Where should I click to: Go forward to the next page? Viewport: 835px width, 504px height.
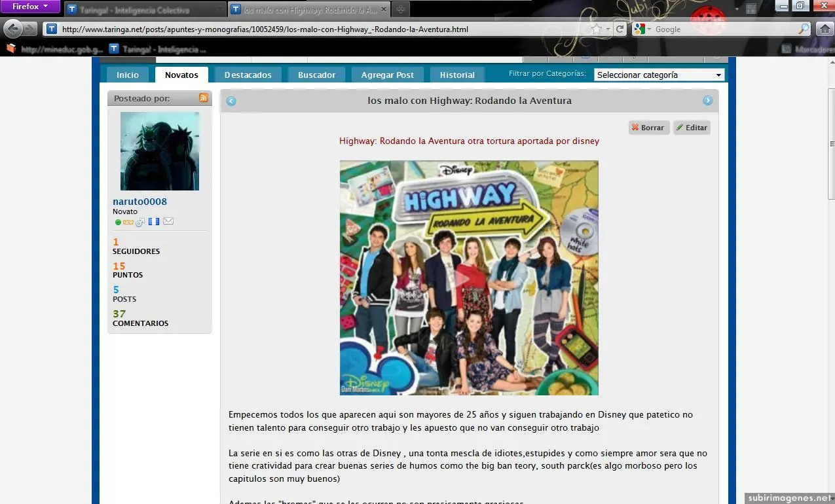(x=30, y=29)
